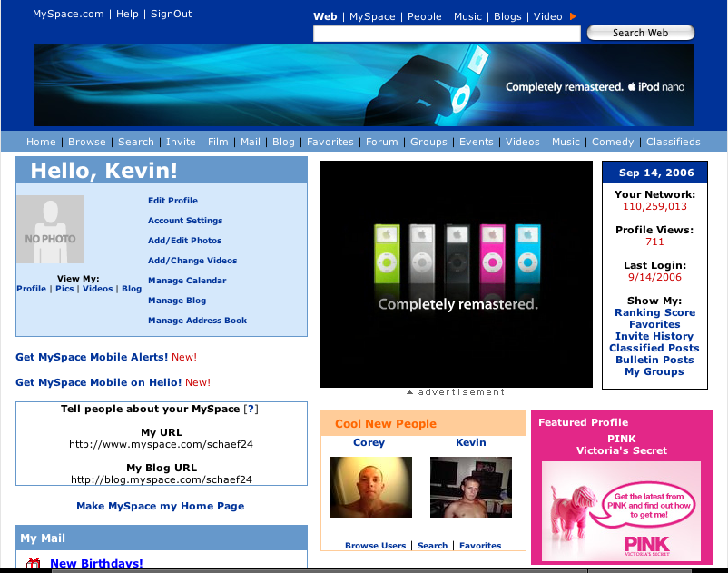Screen dimensions: 728x573
Task: Open Kevin's photo in Cool New People
Action: pos(471,487)
